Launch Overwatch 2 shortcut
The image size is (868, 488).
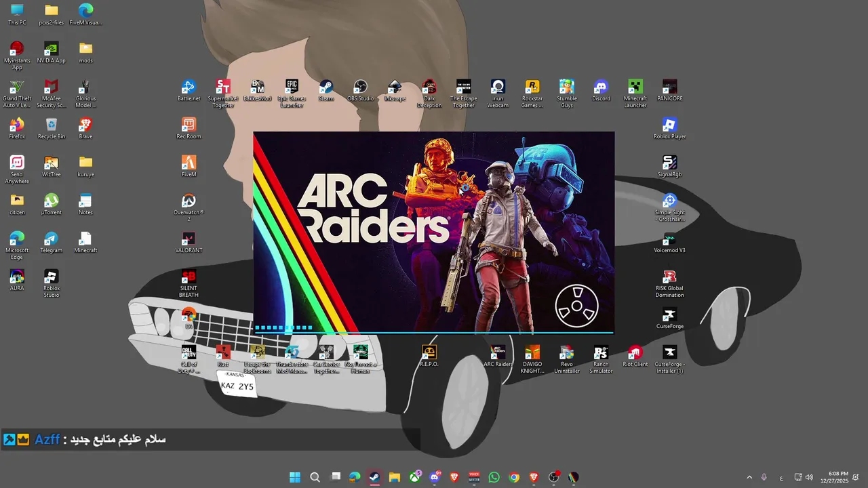[189, 207]
